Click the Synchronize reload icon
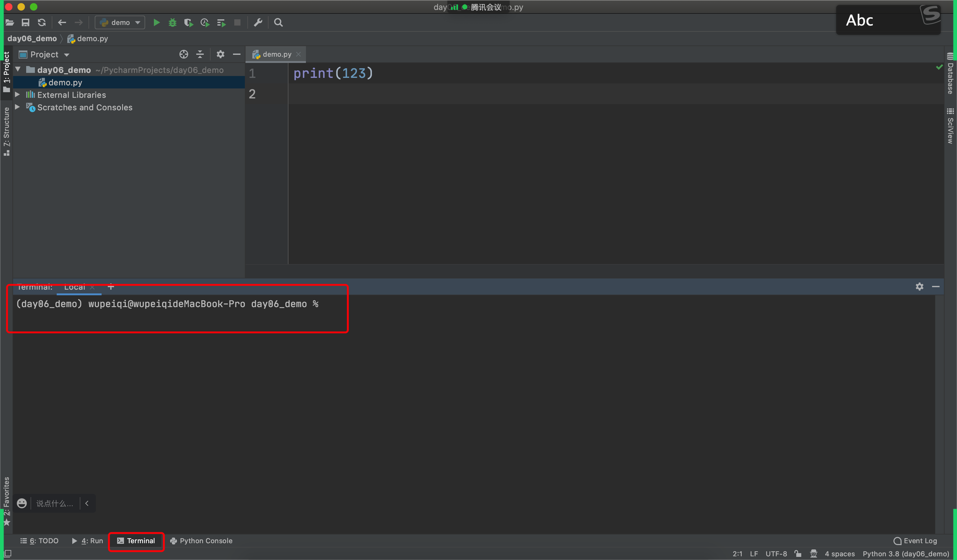The height and width of the screenshot is (560, 957). point(42,22)
